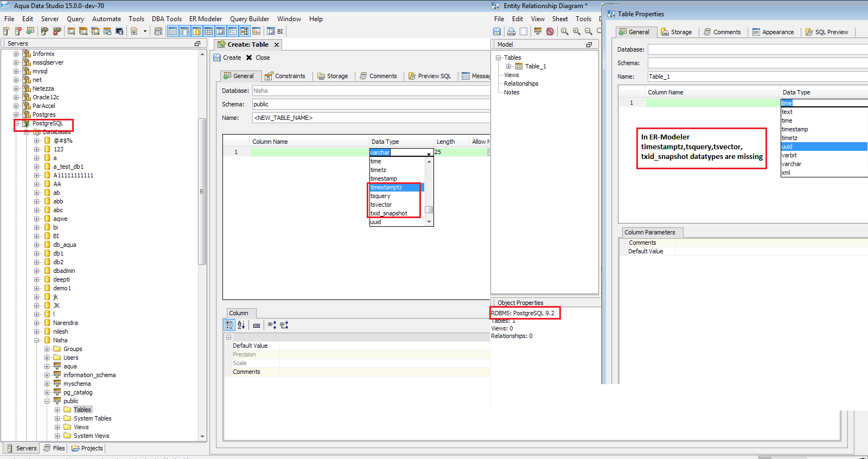Open the Query Builder menu
Screen dimensions: 868x459
(250, 18)
